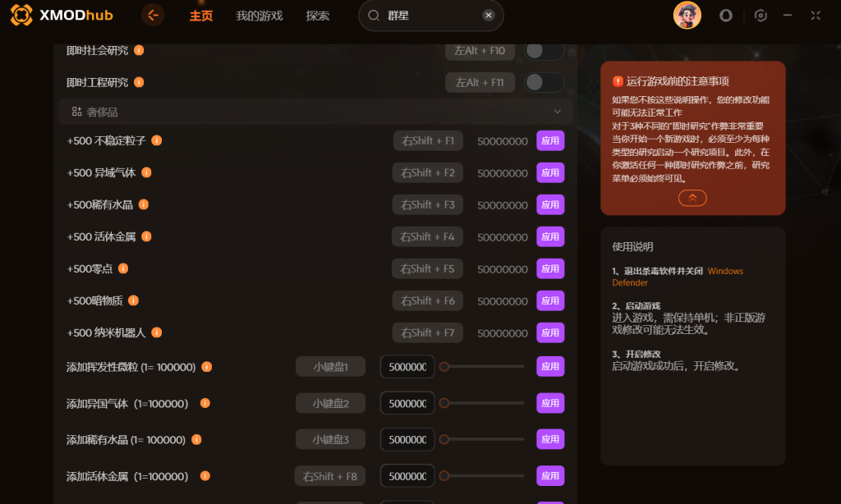The image size is (841, 504).
Task: Click the 添加稀有水晶 value field
Action: pyautogui.click(x=407, y=440)
